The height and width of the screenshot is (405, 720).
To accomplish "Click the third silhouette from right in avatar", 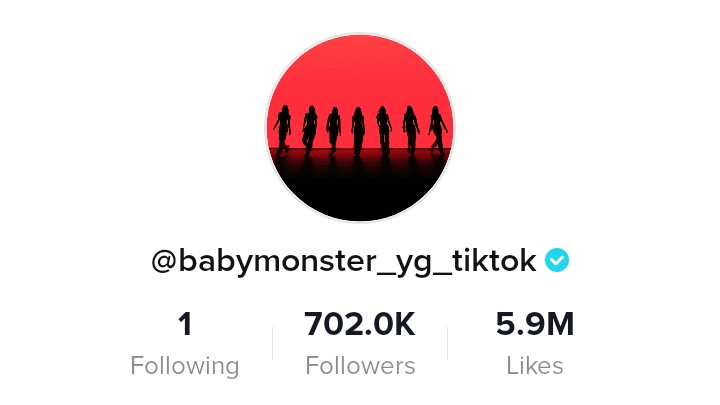I will click(384, 131).
